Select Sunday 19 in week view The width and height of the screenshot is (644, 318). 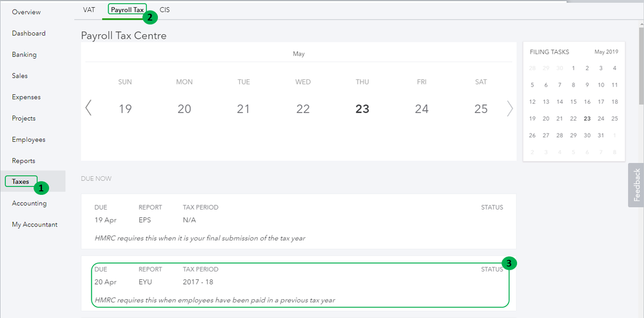125,109
